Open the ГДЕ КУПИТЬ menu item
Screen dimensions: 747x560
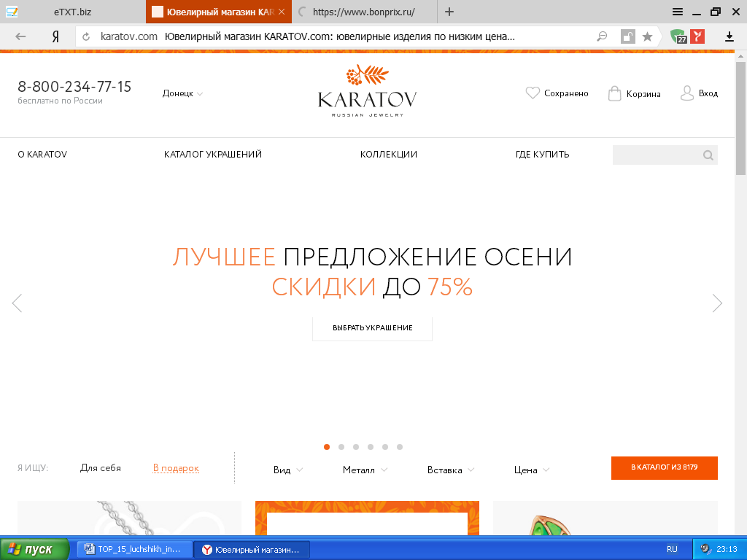pos(542,155)
